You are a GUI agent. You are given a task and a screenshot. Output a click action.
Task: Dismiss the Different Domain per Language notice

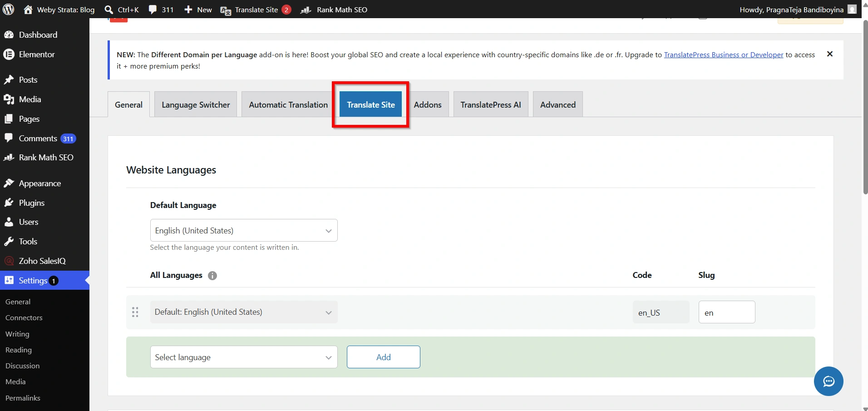830,54
